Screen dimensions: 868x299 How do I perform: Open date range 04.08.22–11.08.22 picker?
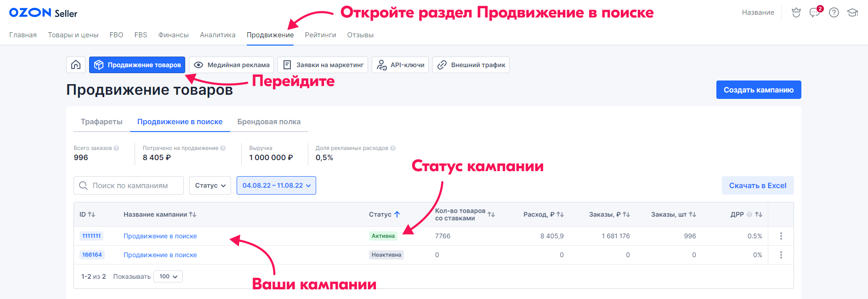coord(276,185)
